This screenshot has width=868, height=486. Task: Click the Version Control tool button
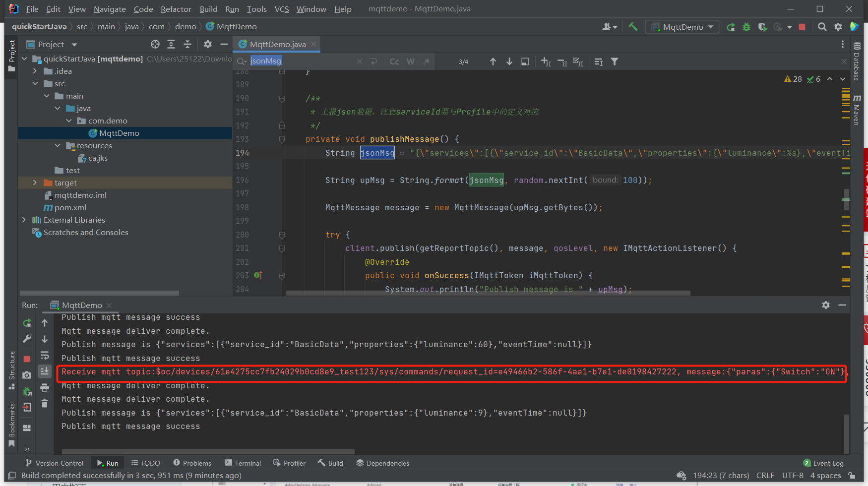click(x=55, y=463)
